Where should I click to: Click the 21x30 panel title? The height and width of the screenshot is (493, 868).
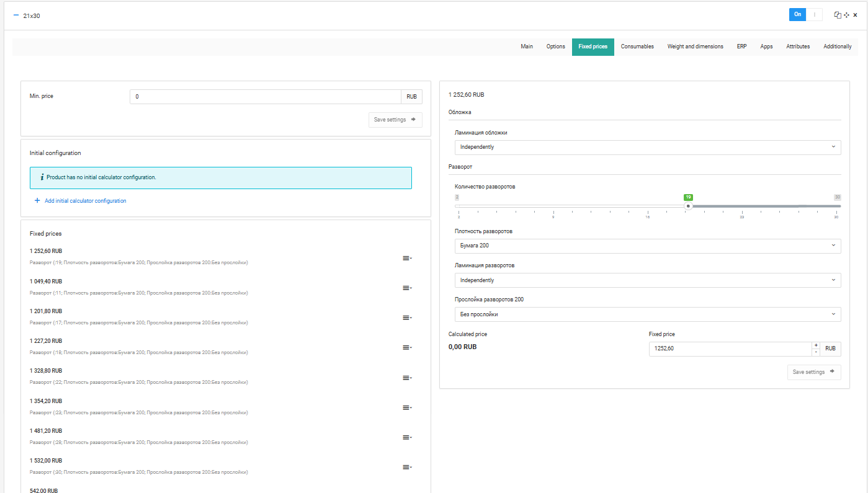coord(31,16)
